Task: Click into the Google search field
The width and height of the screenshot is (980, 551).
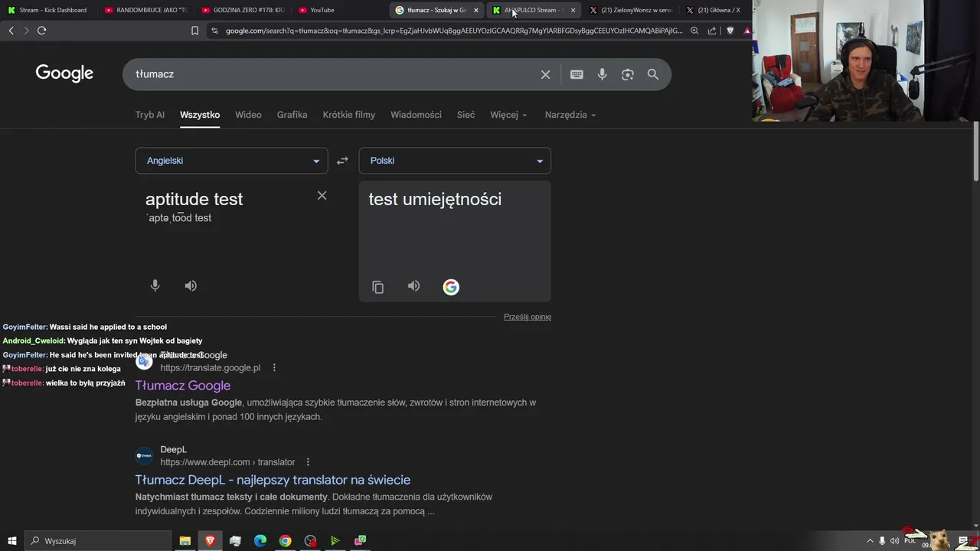Action: tap(333, 74)
